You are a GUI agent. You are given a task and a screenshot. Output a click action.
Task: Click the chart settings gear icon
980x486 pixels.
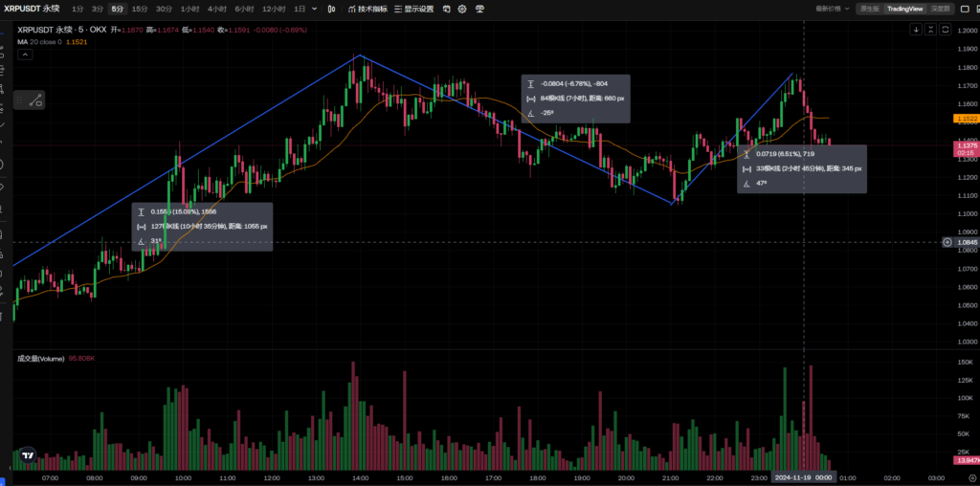[462, 9]
